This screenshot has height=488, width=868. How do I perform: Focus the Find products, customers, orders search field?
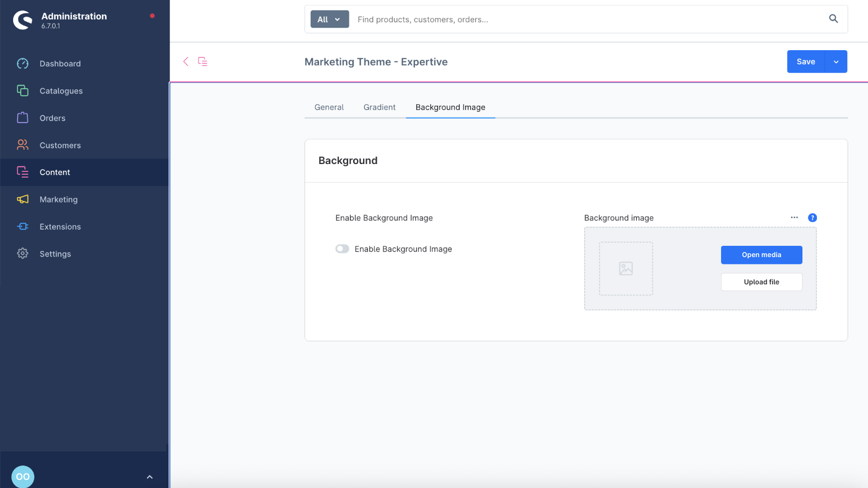pos(588,19)
